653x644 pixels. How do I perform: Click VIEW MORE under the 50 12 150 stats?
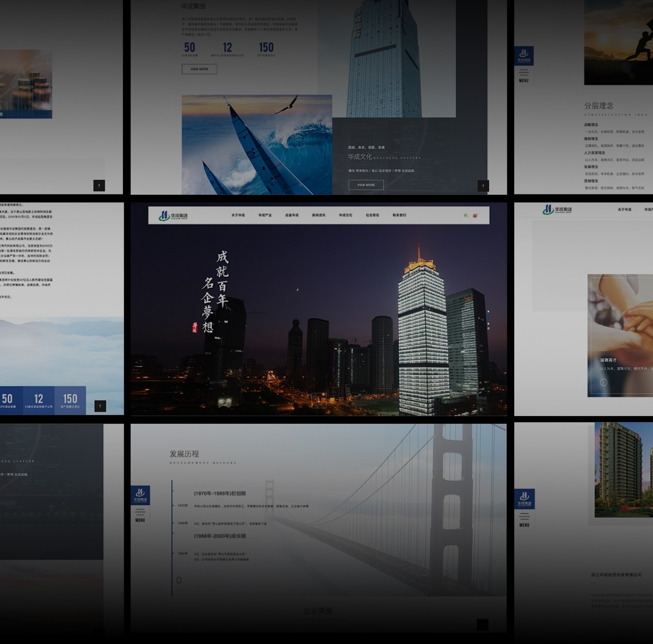[x=199, y=69]
